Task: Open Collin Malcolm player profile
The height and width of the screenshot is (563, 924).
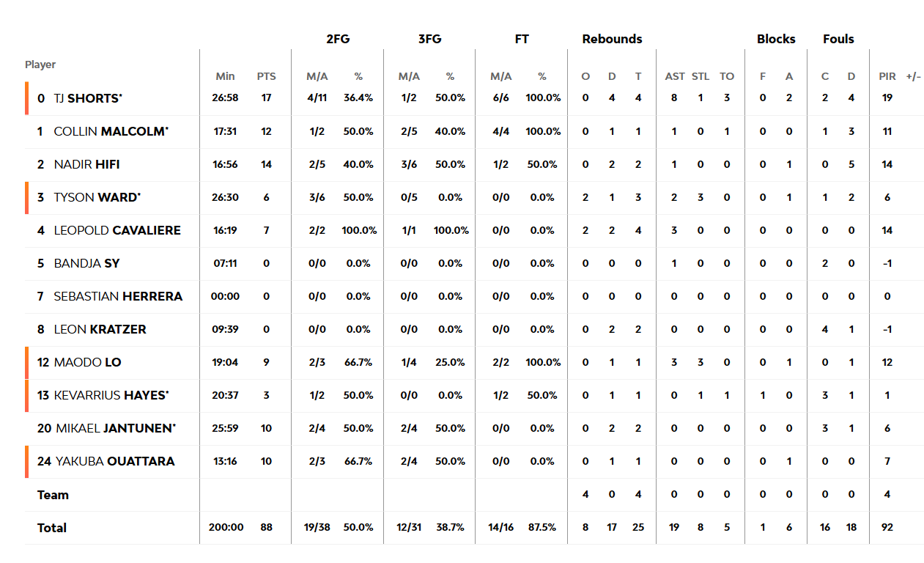Action: point(111,131)
